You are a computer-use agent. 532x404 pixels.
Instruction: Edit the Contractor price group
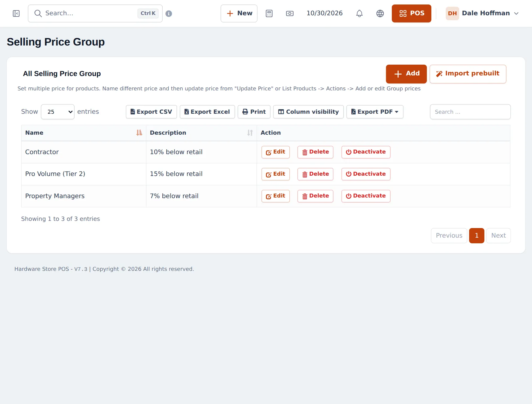click(275, 152)
